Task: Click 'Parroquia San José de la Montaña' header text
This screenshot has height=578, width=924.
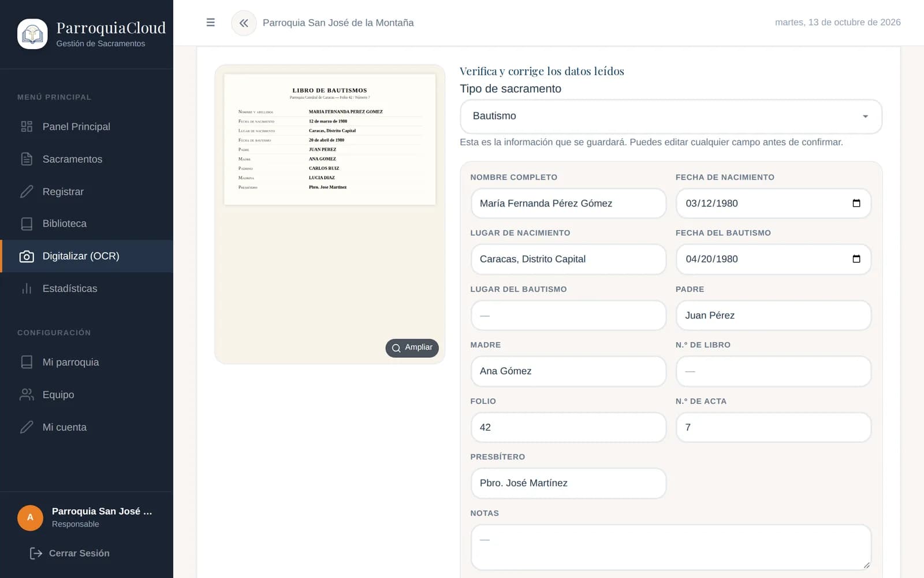Action: click(x=338, y=23)
